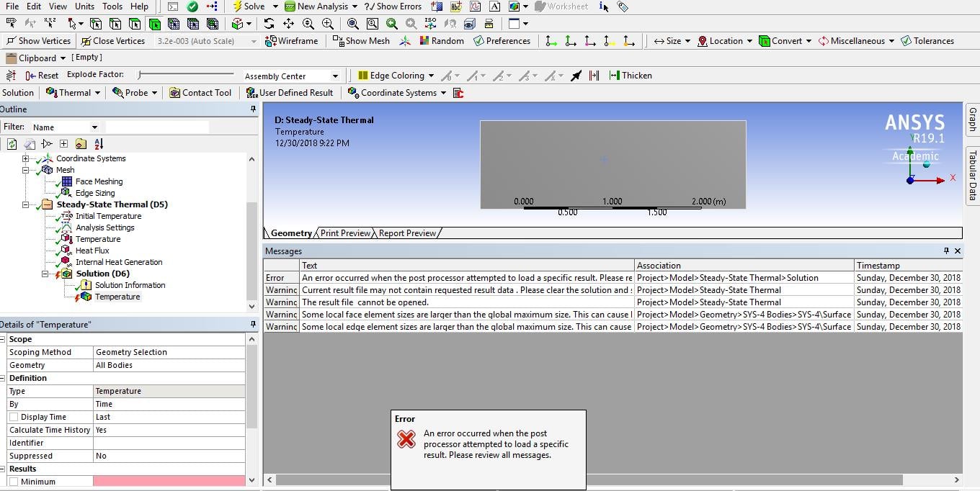Select the Rotate view tool
Screen dimensions: 980x491
[269, 24]
